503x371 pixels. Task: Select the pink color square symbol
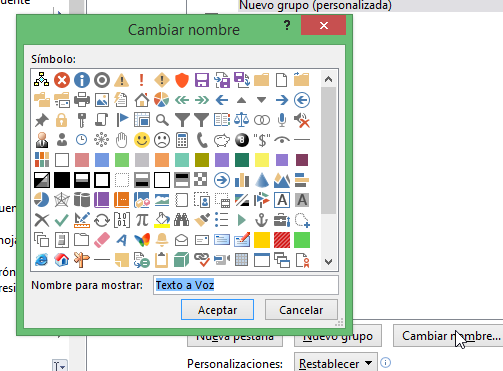[x=82, y=160]
